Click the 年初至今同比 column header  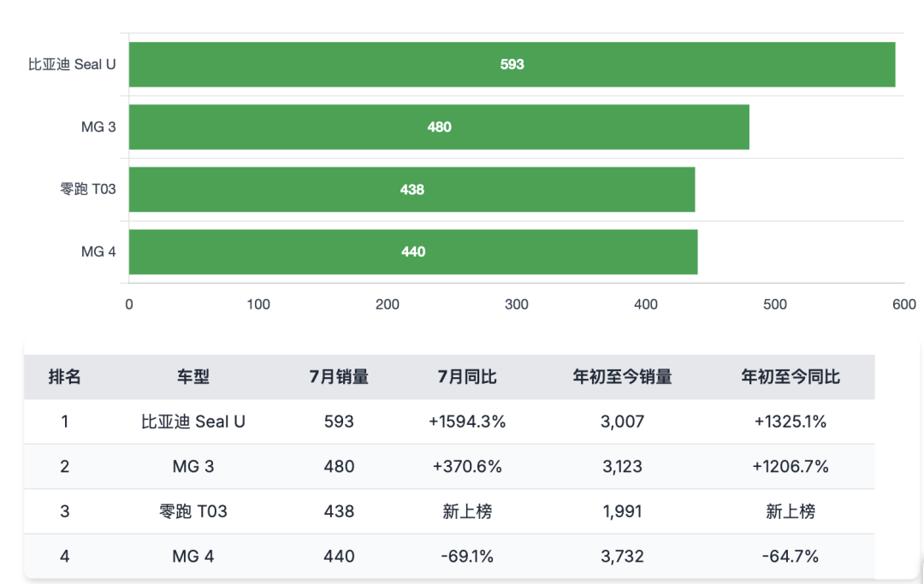tap(790, 377)
